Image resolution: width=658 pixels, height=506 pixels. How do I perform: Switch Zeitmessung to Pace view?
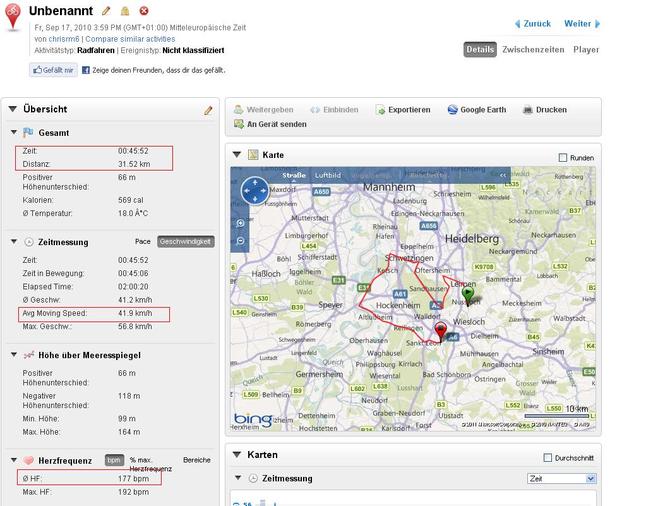click(x=142, y=242)
